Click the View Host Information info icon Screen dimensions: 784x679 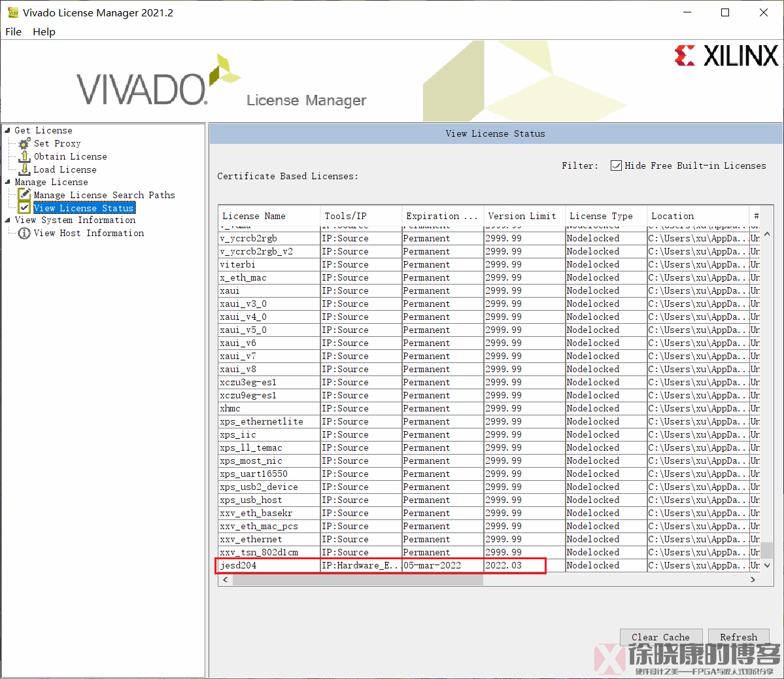[24, 233]
